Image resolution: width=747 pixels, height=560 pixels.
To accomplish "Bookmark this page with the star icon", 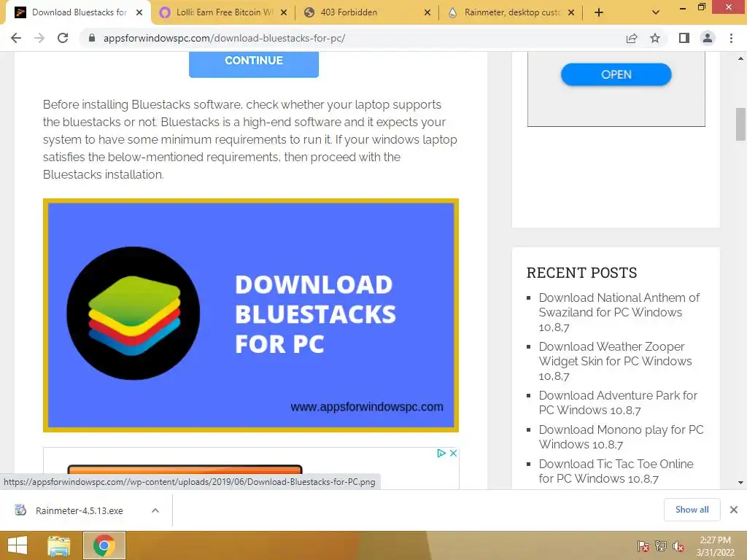I will tap(655, 38).
